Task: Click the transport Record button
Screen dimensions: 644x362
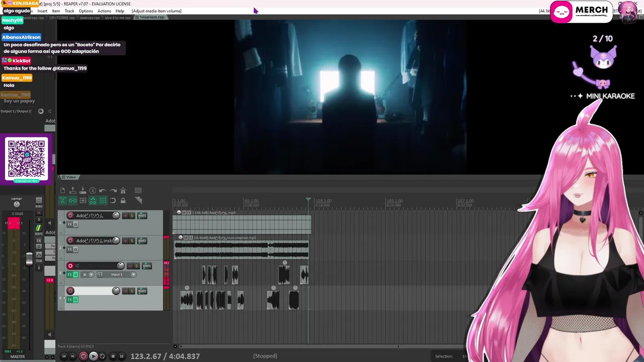Action: coord(84,356)
